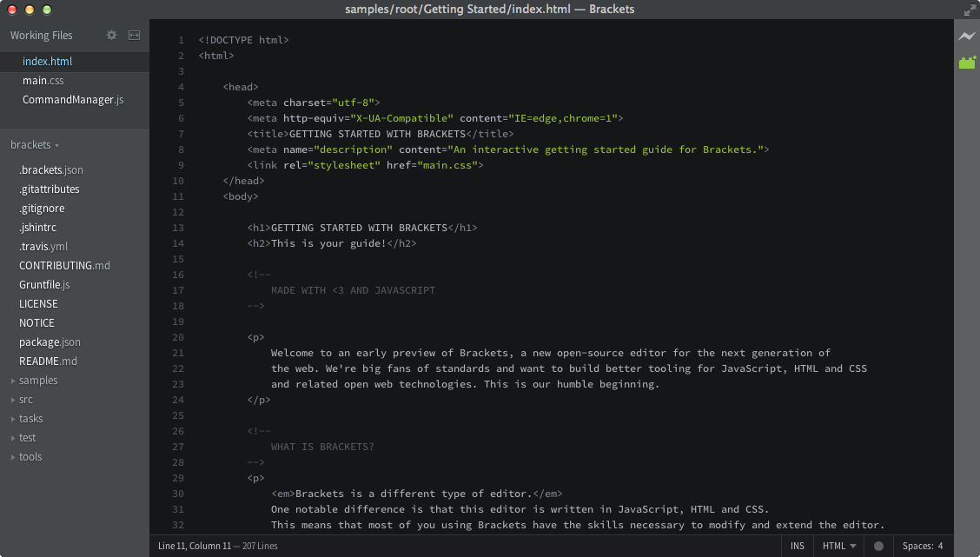Switch to CommandManager.js working file

pyautogui.click(x=75, y=99)
